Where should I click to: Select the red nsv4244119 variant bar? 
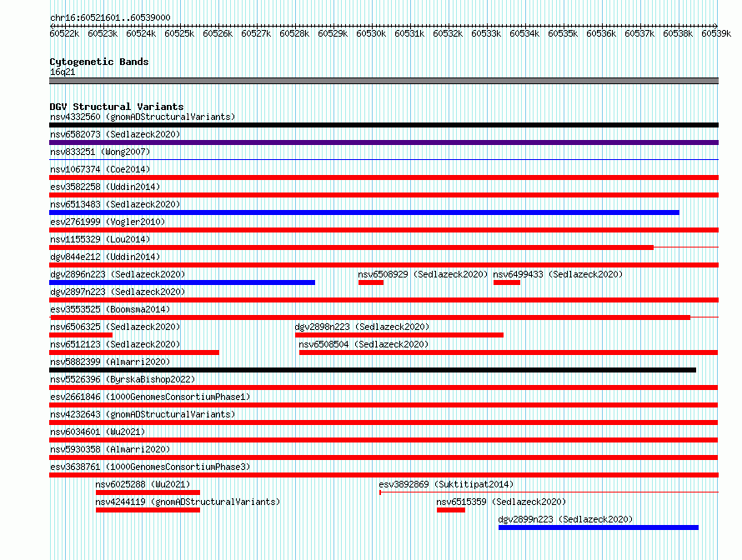(148, 510)
